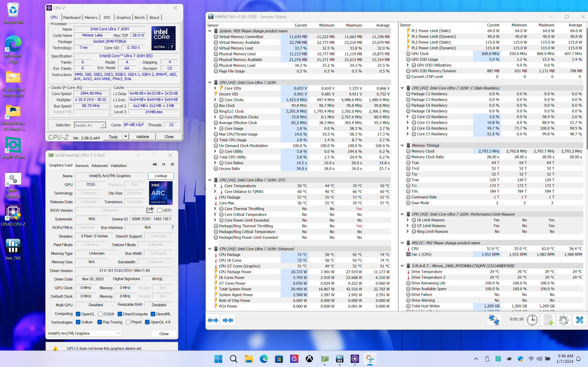Click the HWiNFO expand columns arrows icon
This screenshot has width=588, height=367.
click(213, 320)
